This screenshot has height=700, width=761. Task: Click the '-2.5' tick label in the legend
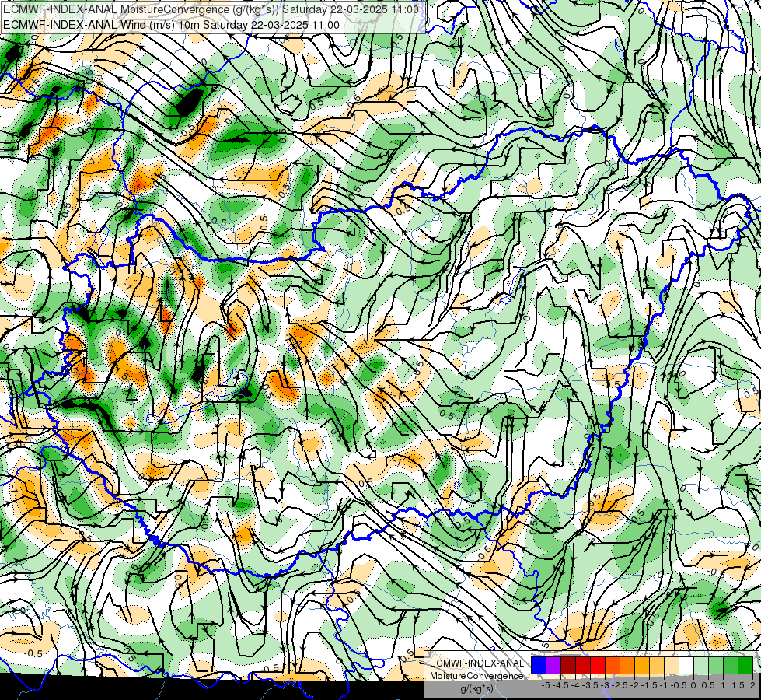pos(620,685)
